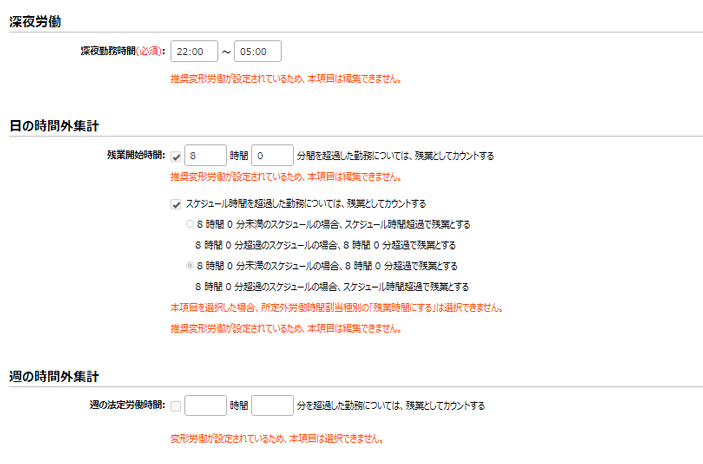The image size is (703, 464).
Task: Click the 深夜労働 section heading
Action: [35, 22]
